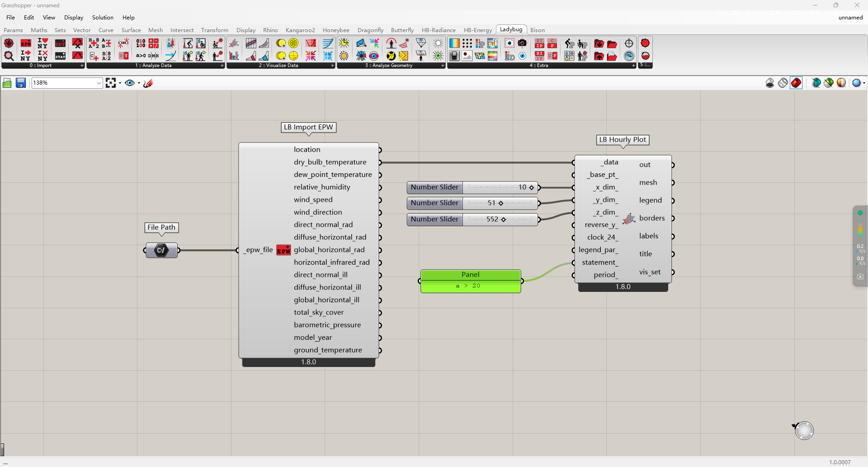This screenshot has width=868, height=467.
Task: Toggle preview selected objects only
Action: (829, 83)
